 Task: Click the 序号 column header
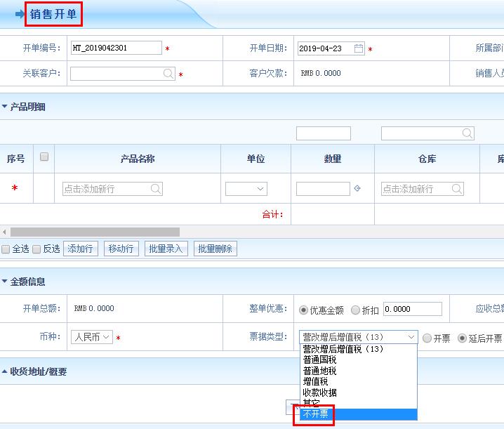(15, 159)
